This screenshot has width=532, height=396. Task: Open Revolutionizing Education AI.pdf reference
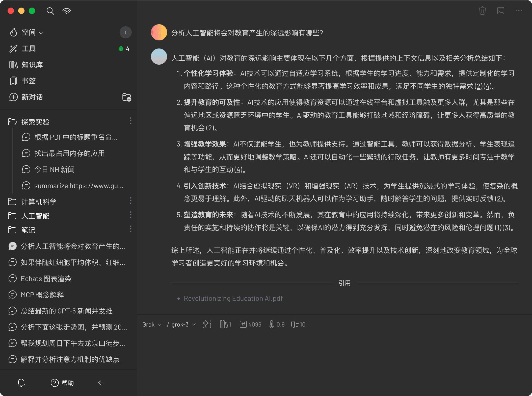[233, 299]
